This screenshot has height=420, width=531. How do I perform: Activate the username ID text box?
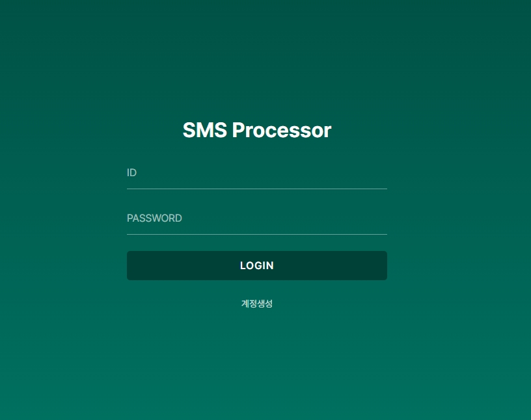pos(256,173)
